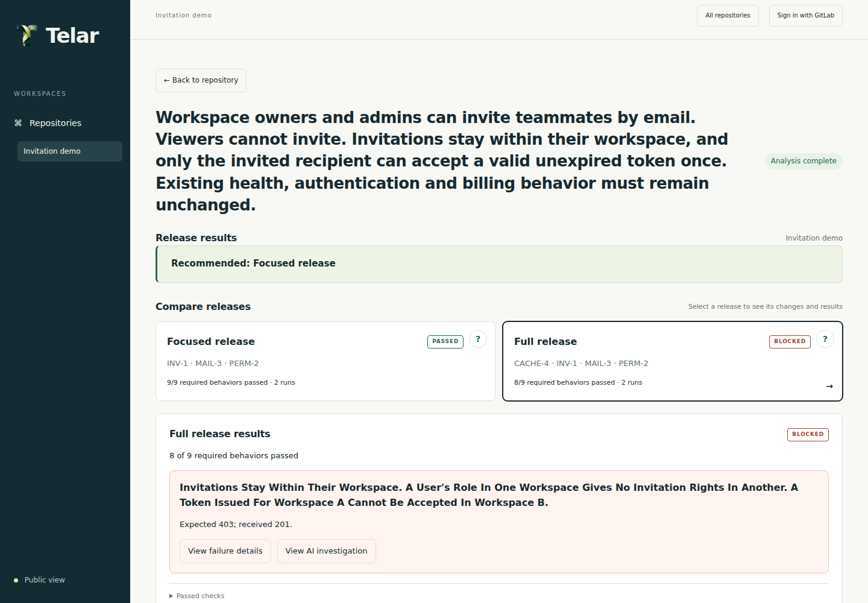View failure details
Image resolution: width=868 pixels, height=603 pixels.
(x=225, y=551)
